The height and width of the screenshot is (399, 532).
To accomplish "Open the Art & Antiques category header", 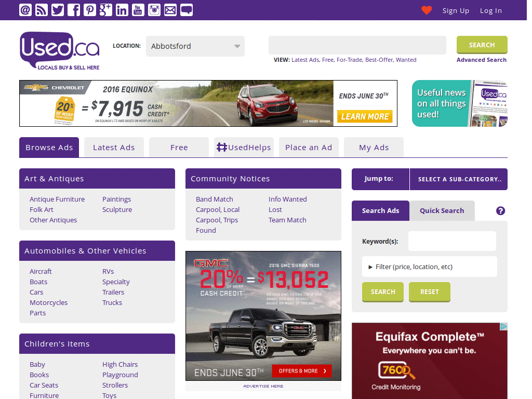I will pos(97,179).
